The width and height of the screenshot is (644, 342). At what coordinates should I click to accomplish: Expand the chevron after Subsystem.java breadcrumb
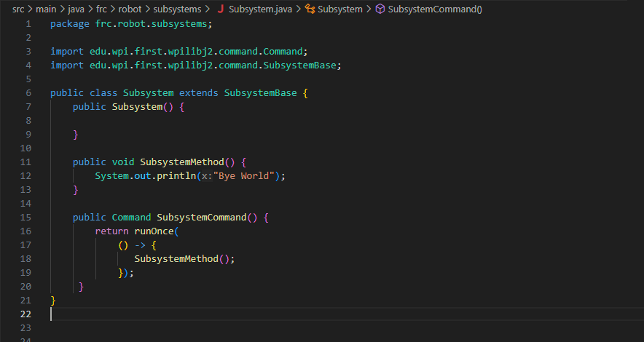pyautogui.click(x=298, y=9)
